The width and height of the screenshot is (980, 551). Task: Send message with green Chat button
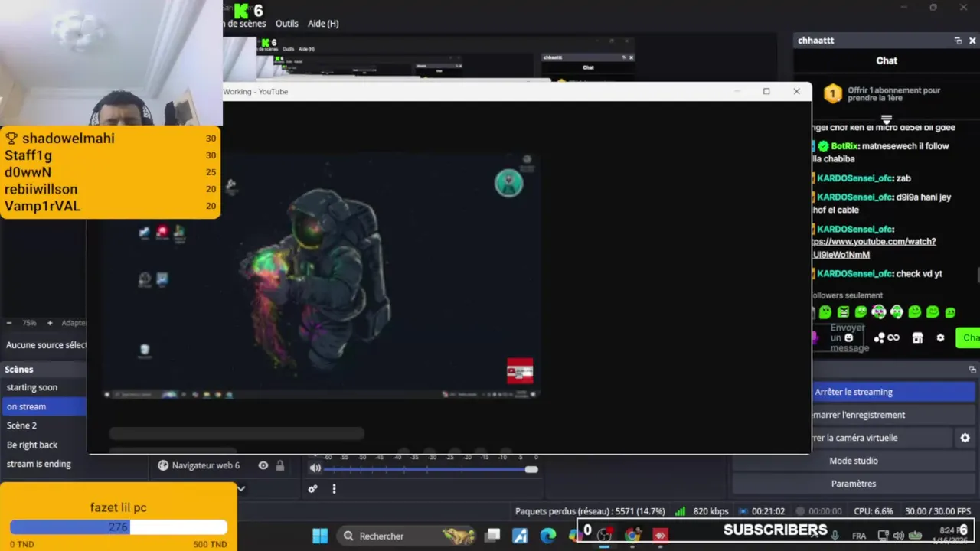coord(969,337)
